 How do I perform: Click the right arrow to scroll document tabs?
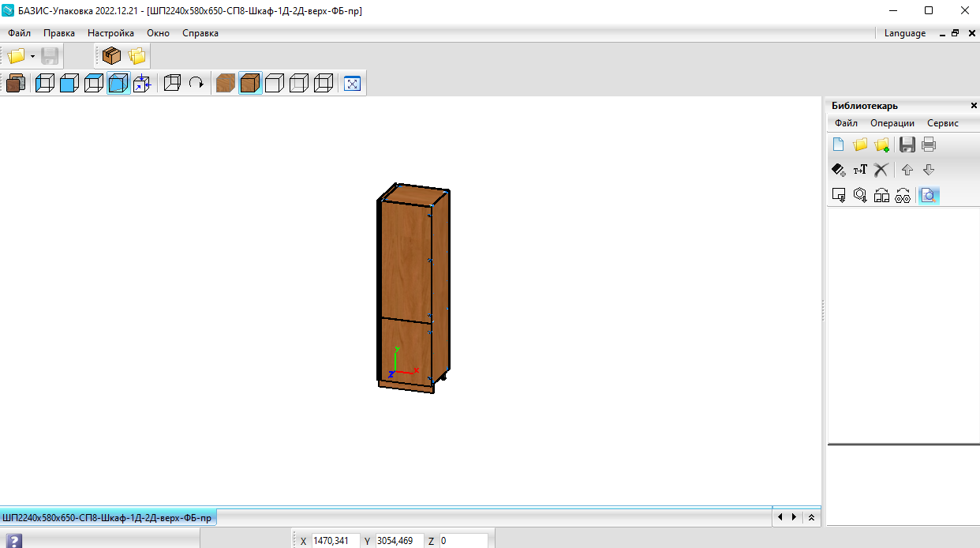pos(794,517)
